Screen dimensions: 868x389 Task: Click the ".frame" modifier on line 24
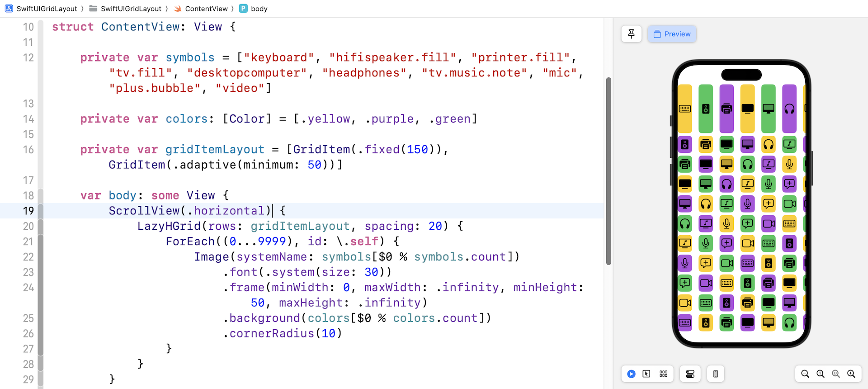click(244, 287)
